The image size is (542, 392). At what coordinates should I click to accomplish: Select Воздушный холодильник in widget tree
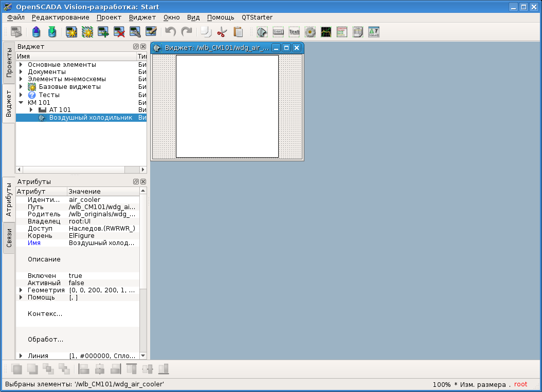(90, 118)
